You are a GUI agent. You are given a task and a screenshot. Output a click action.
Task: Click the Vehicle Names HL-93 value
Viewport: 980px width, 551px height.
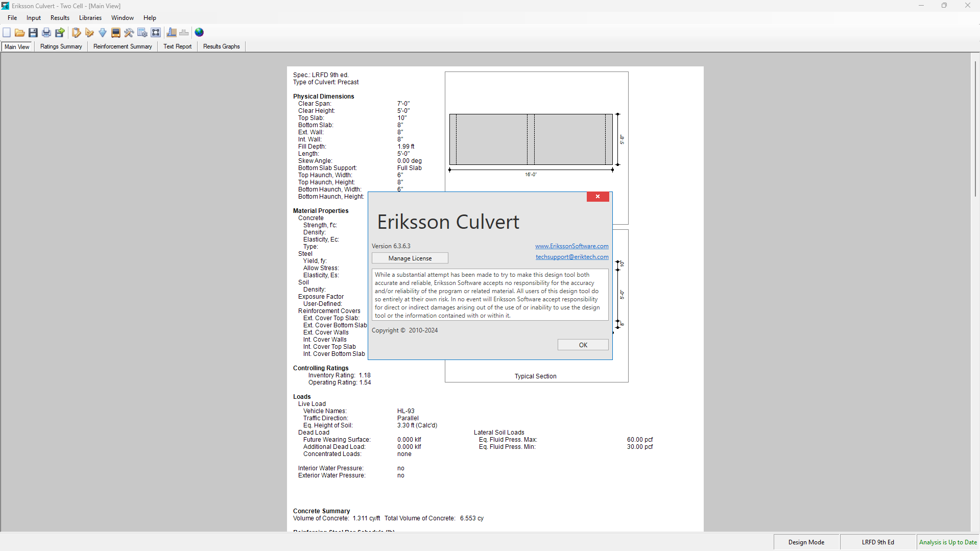(x=406, y=411)
